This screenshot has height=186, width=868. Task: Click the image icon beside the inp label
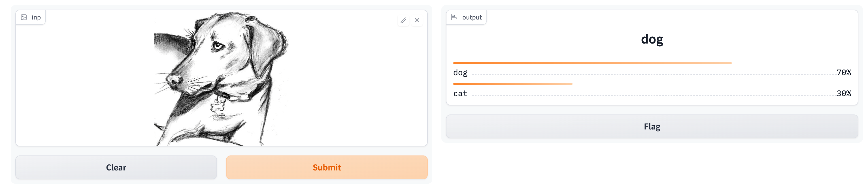(x=24, y=18)
